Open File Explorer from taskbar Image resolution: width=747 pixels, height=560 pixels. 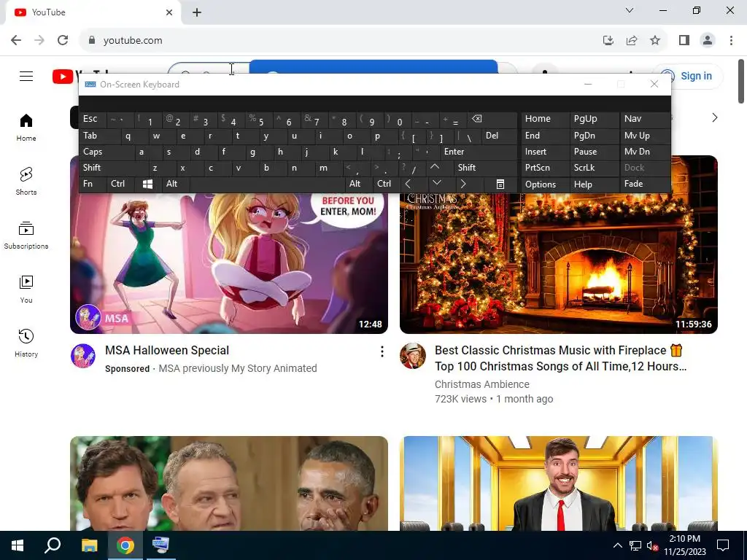(89, 545)
